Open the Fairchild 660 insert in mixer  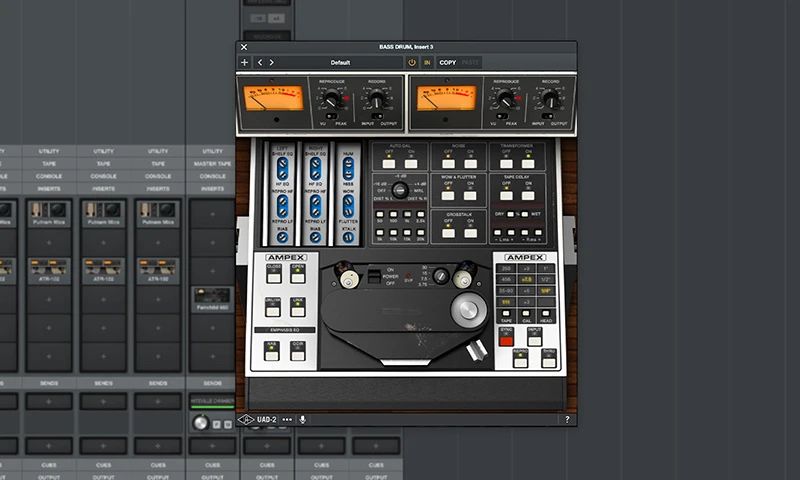tap(212, 299)
